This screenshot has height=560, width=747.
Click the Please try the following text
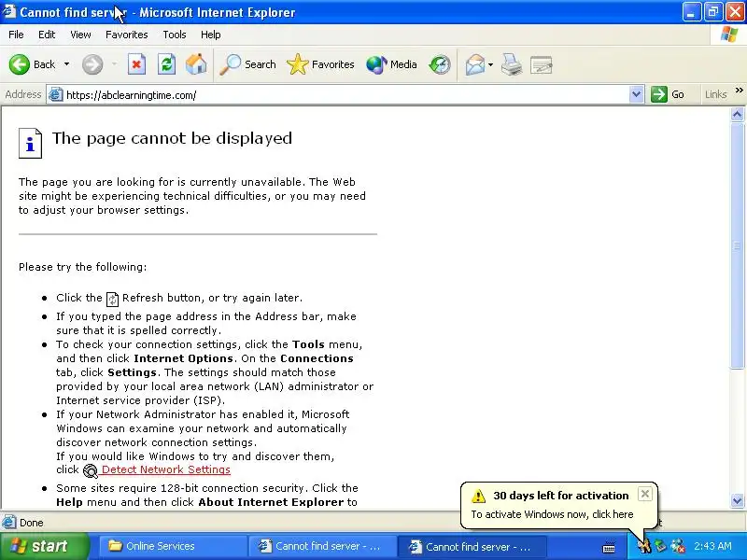point(83,267)
